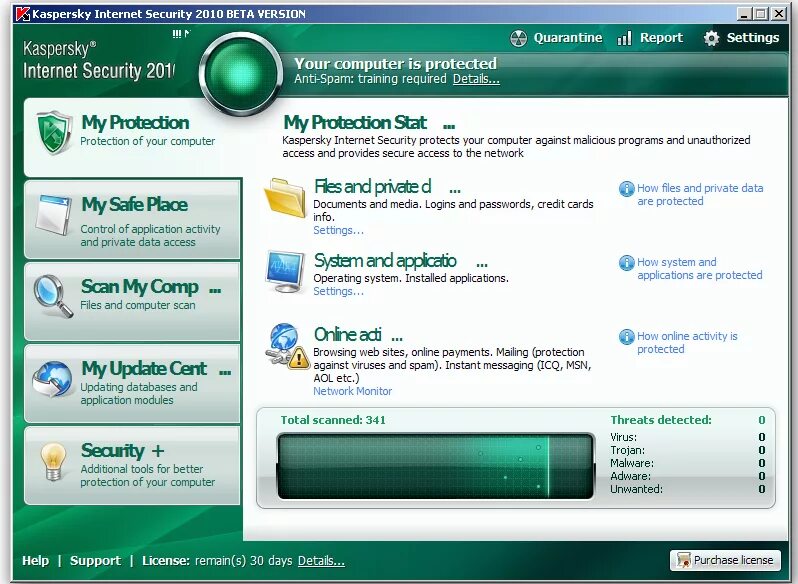Maximize the Kaspersky window
This screenshot has height=584, width=798.
coord(761,14)
